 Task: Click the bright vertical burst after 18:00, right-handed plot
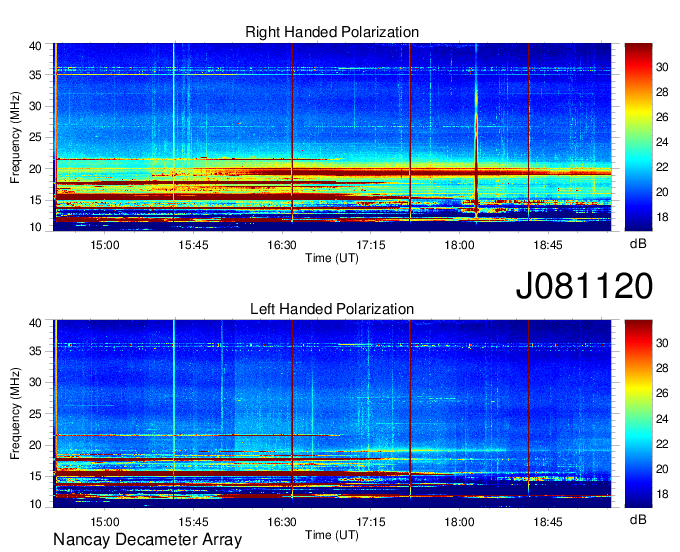[476, 134]
